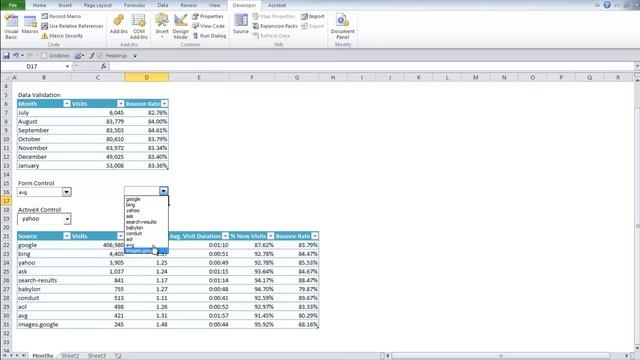This screenshot has height=360, width=640.
Task: Choose search-results in dropdown list
Action: coord(141,222)
